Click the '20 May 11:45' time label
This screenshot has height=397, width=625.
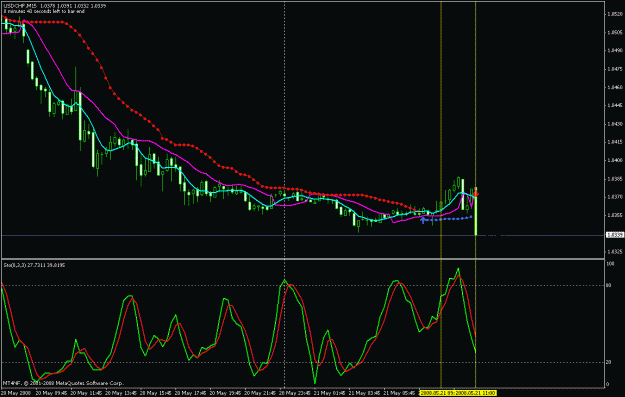[x=85, y=393]
